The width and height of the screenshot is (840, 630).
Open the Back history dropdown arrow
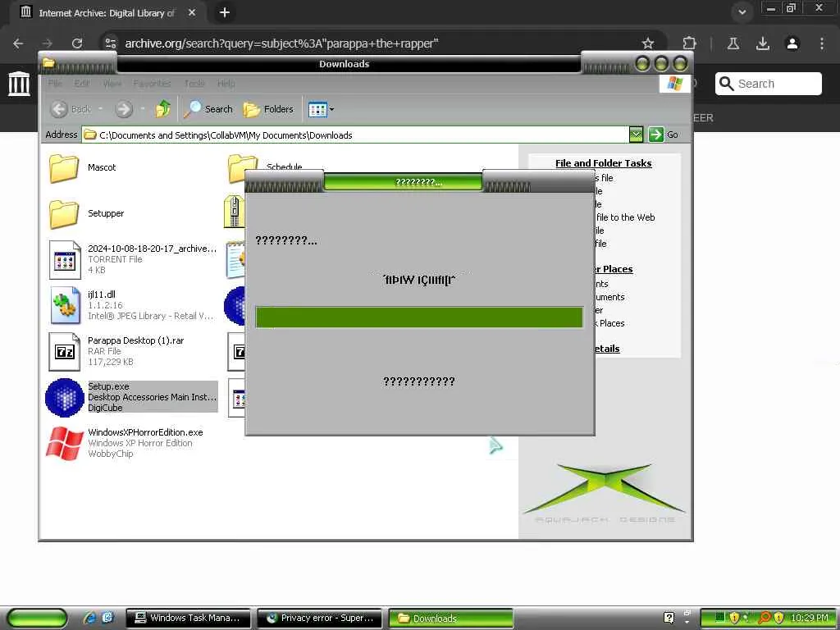100,109
